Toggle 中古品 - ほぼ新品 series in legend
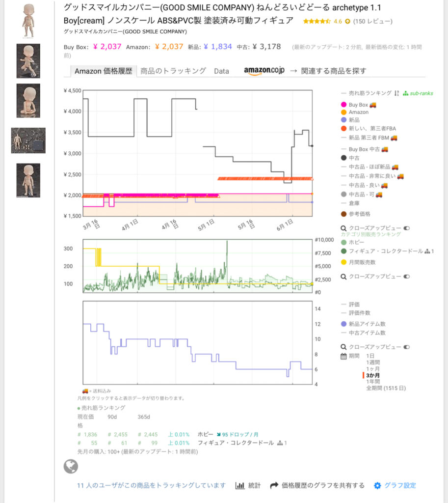The image size is (448, 503). coord(370,167)
